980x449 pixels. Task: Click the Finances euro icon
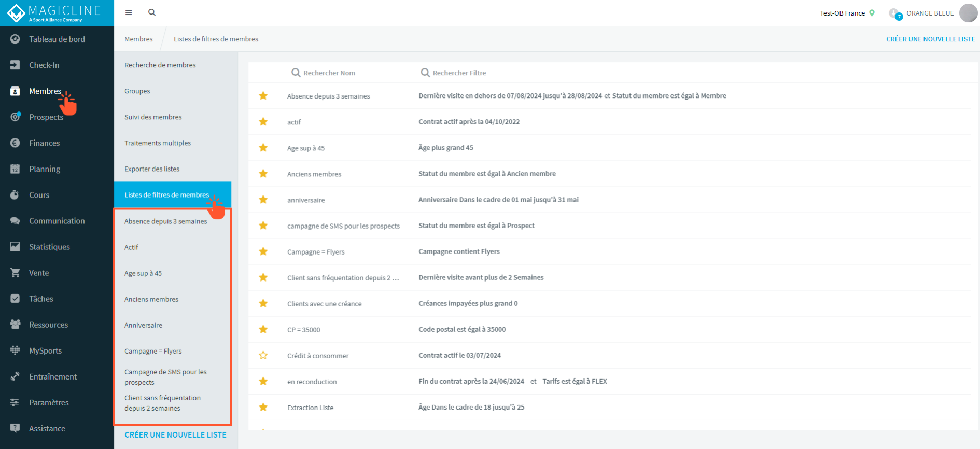(x=15, y=143)
